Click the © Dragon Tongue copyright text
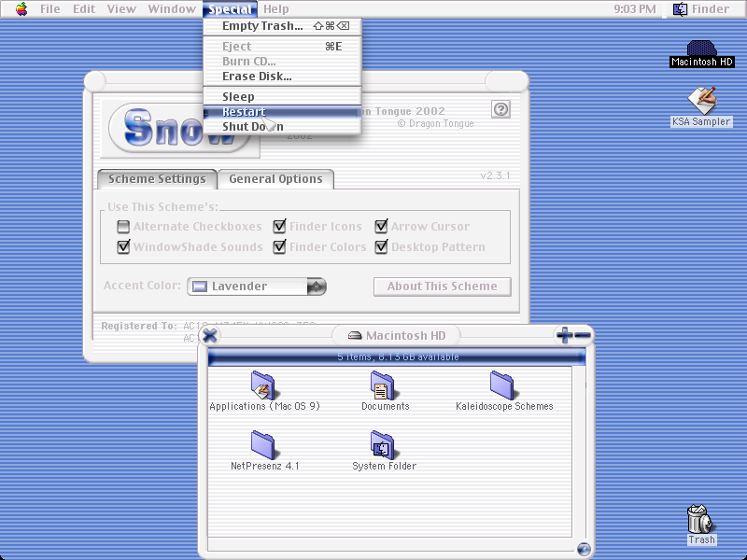Viewport: 747px width, 560px height. pyautogui.click(x=435, y=124)
